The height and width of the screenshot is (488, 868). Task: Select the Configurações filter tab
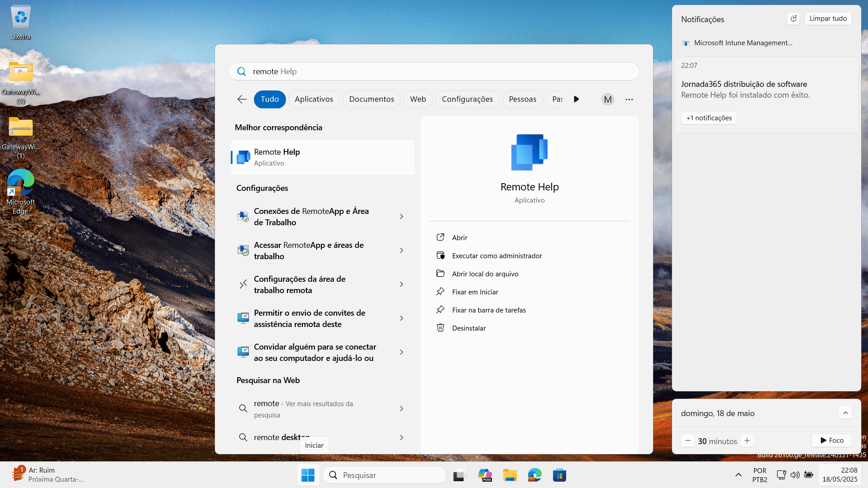(x=467, y=99)
